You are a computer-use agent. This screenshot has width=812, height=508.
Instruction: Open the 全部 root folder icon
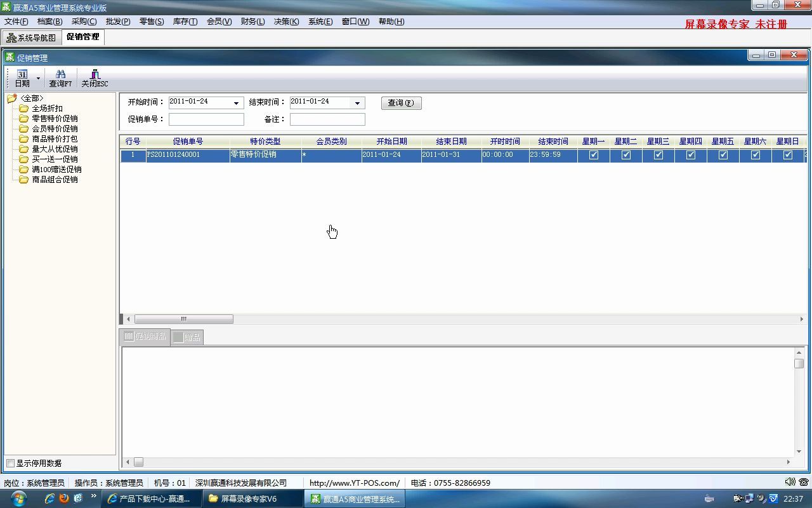[x=11, y=98]
